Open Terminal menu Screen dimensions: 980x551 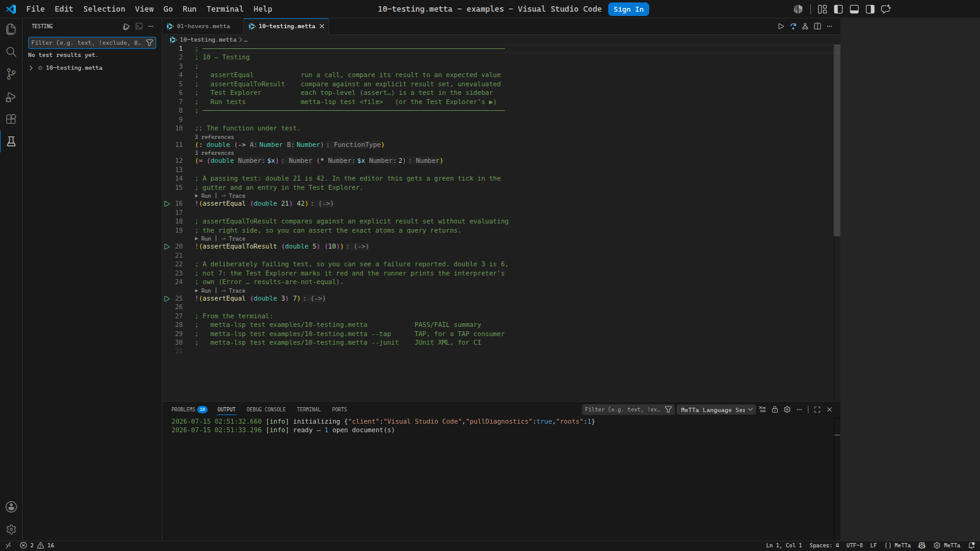click(x=225, y=9)
